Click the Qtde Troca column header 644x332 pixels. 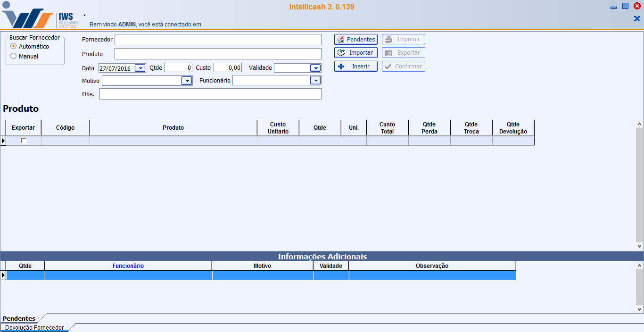[471, 128]
